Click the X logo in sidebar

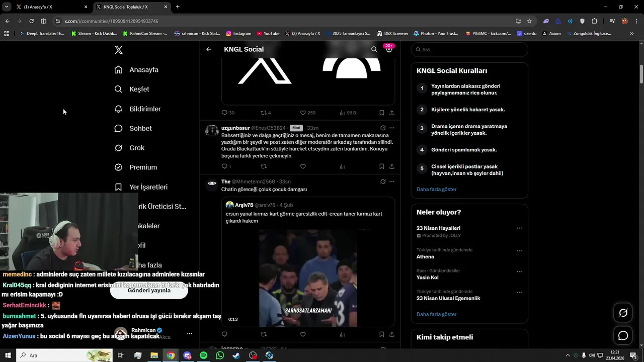[118, 50]
